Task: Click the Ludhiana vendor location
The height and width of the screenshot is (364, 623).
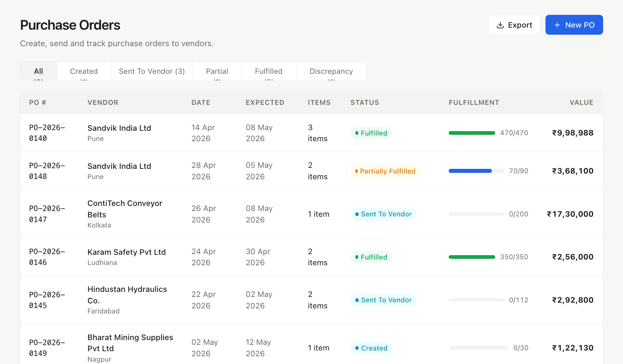Action: pos(102,263)
